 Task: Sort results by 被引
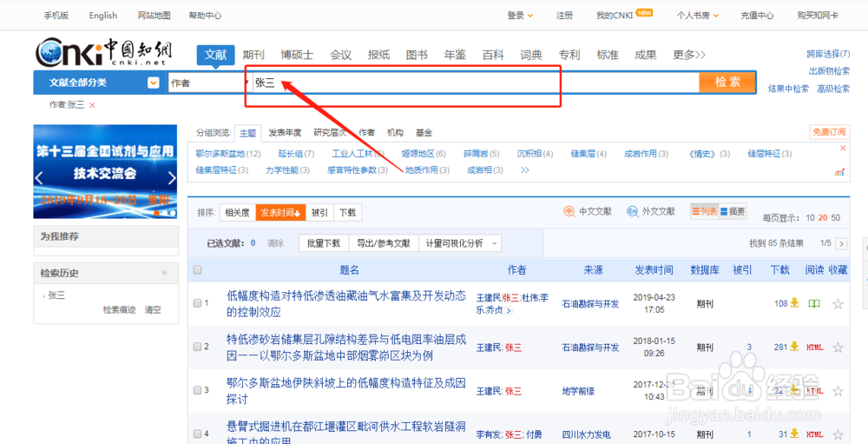[319, 213]
